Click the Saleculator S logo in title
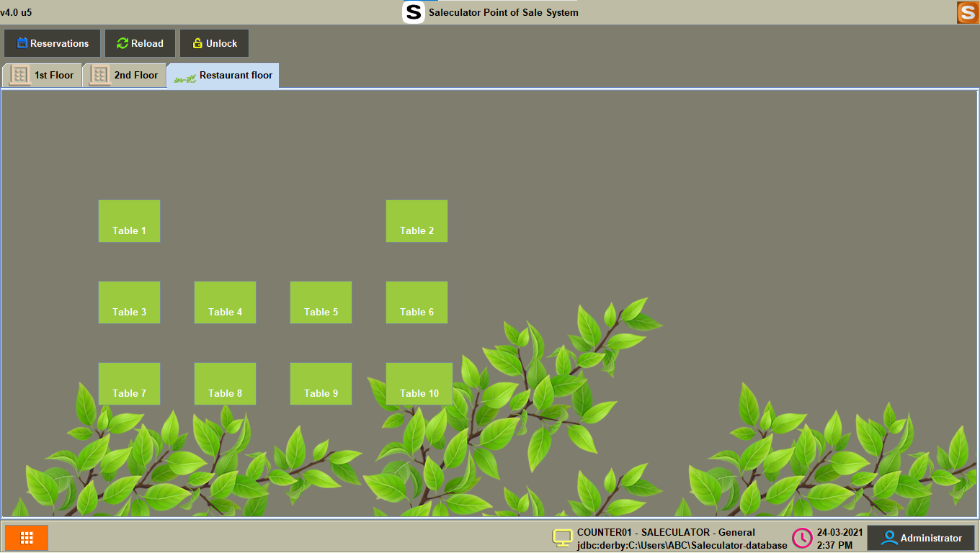 pos(413,12)
